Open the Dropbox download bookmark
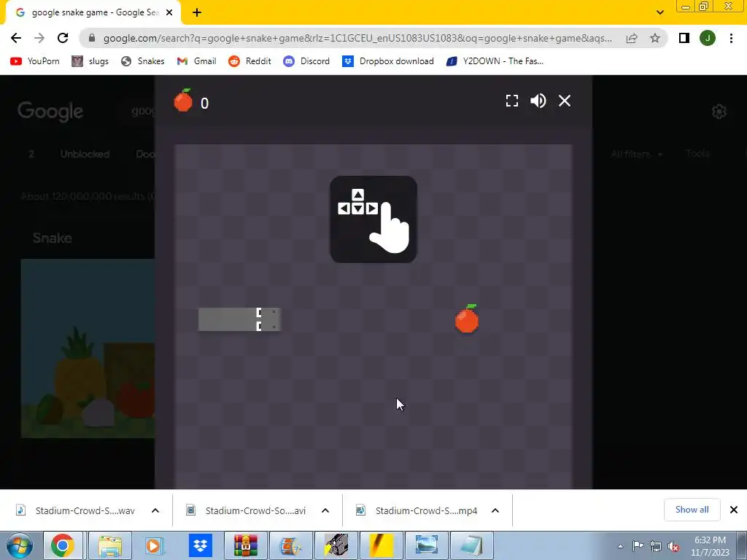Viewport: 747px width, 560px height. point(388,61)
